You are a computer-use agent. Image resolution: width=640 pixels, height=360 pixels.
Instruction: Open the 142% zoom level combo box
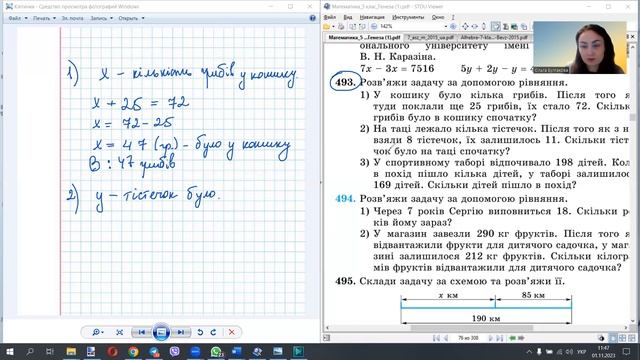pyautogui.click(x=413, y=27)
